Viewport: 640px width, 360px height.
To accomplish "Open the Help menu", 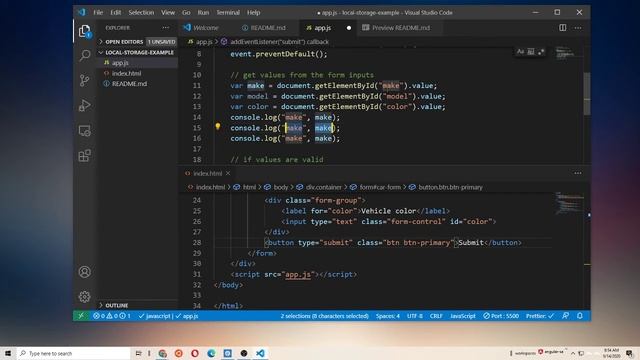I will click(253, 12).
